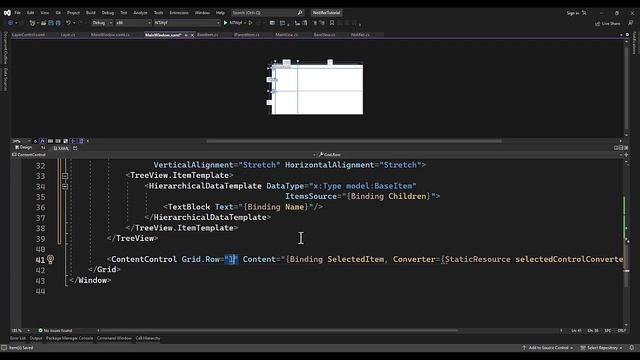Image resolution: width=640 pixels, height=360 pixels.
Task: Pop out the XAML pane icon
Action: [75, 149]
